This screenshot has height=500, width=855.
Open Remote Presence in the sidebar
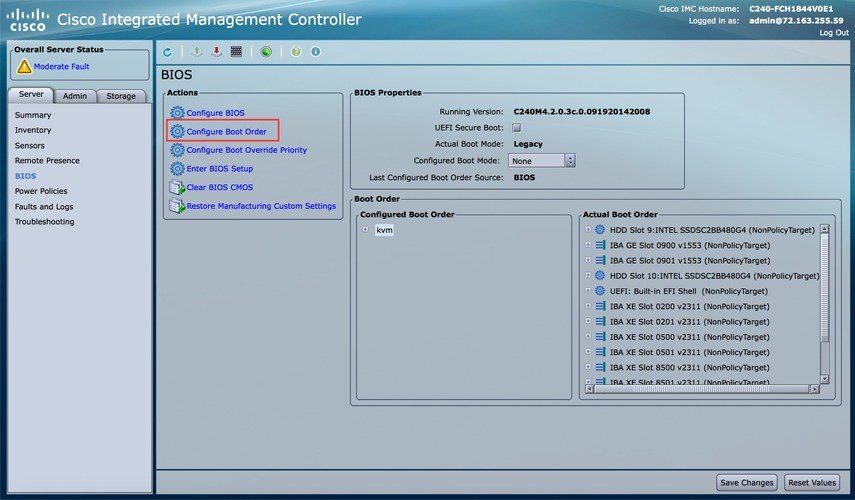point(47,161)
